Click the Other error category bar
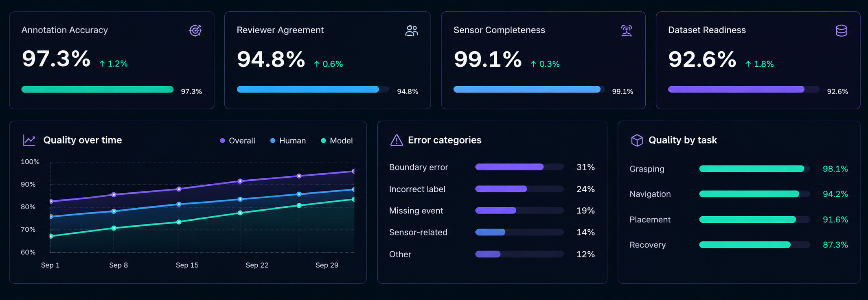 (x=519, y=254)
